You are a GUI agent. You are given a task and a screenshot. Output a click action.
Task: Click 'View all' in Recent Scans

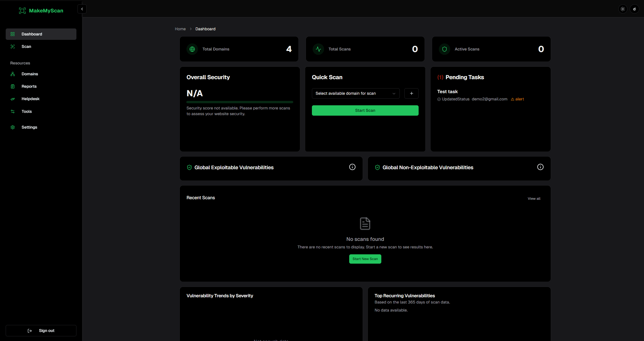tap(534, 199)
